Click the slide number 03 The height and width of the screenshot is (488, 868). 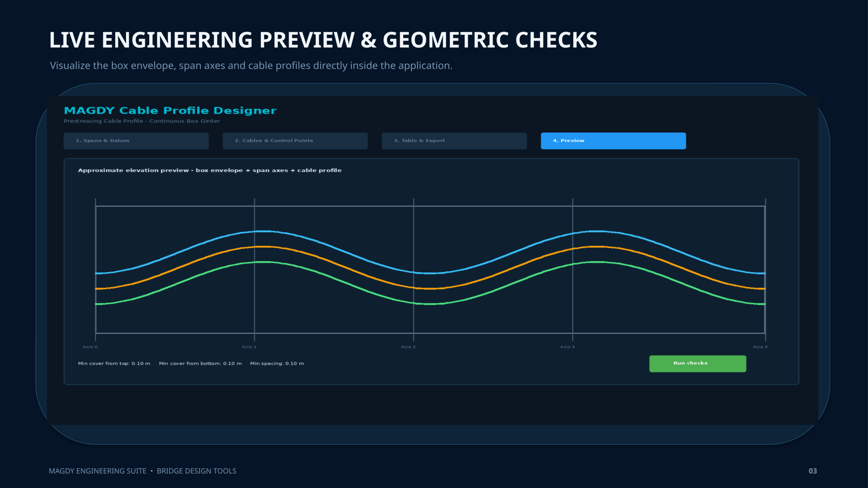point(813,471)
